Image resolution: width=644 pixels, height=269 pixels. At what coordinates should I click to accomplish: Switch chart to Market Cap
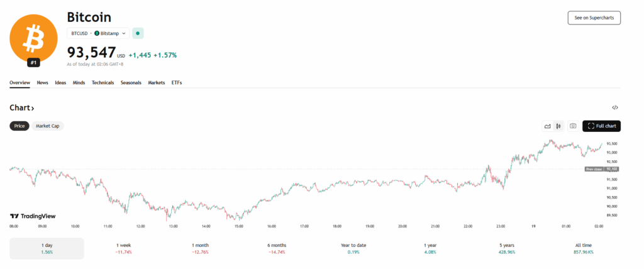point(48,126)
